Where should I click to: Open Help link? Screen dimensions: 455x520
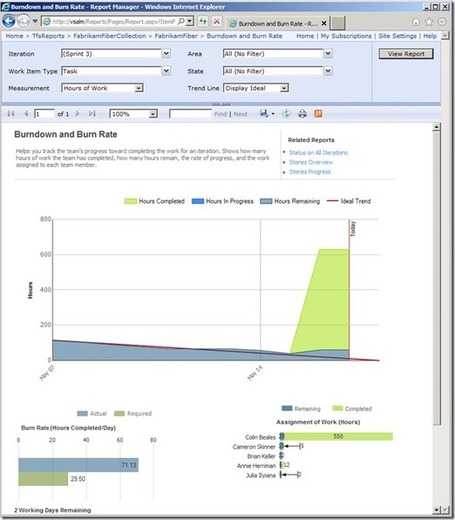click(430, 36)
